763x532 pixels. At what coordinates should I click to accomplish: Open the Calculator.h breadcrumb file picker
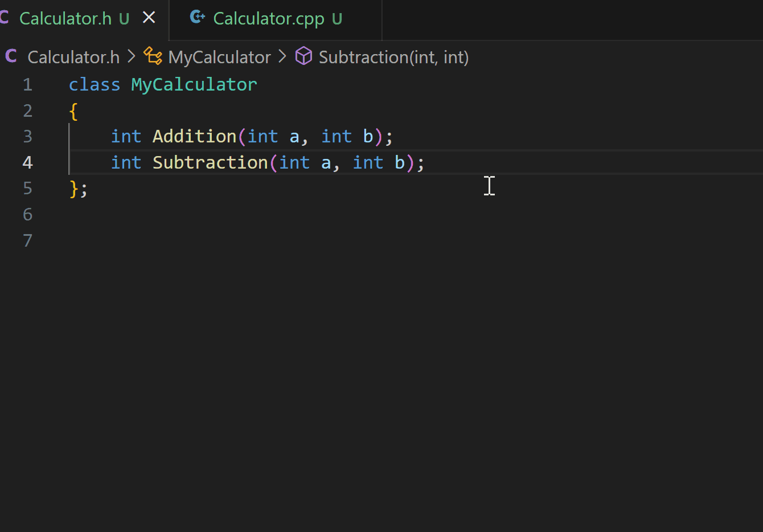point(73,57)
